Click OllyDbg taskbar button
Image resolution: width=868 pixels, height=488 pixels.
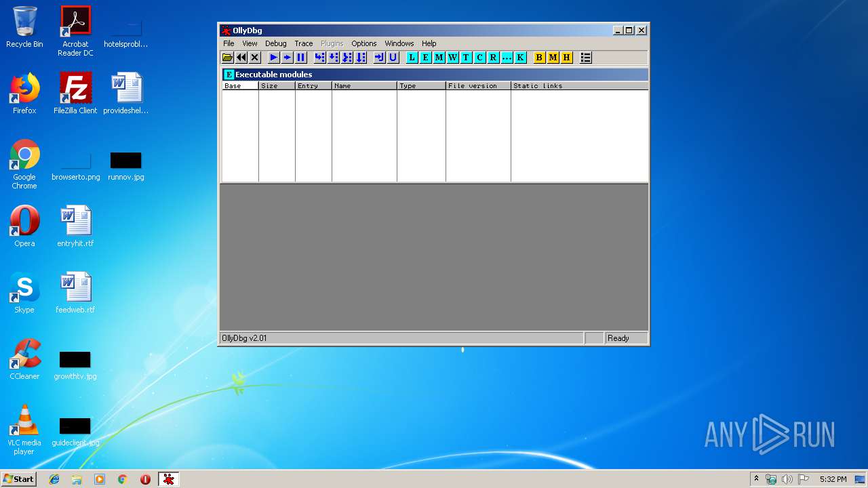[x=168, y=479]
